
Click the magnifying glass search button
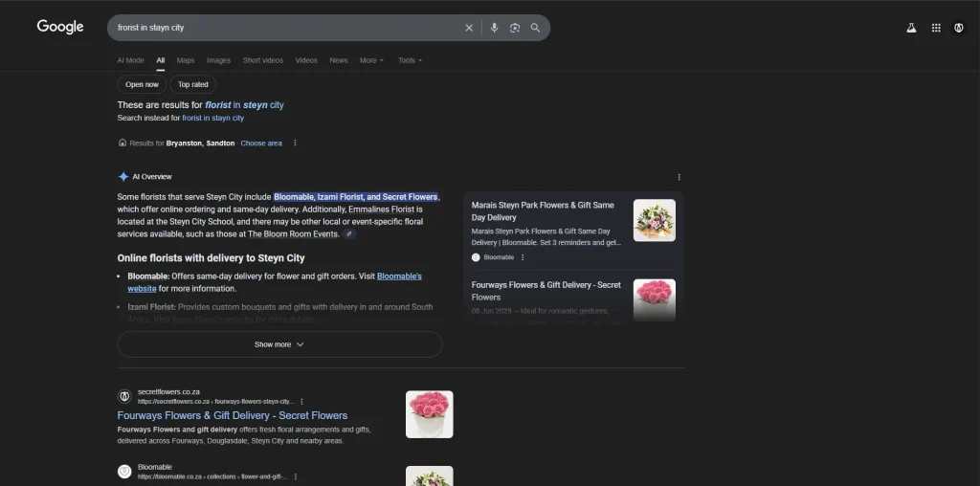535,28
